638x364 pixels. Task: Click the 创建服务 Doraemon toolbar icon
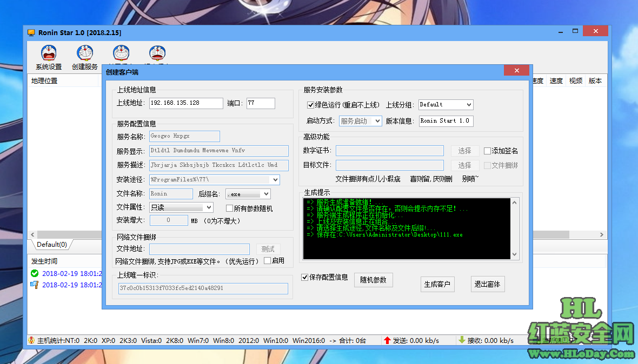[x=85, y=53]
